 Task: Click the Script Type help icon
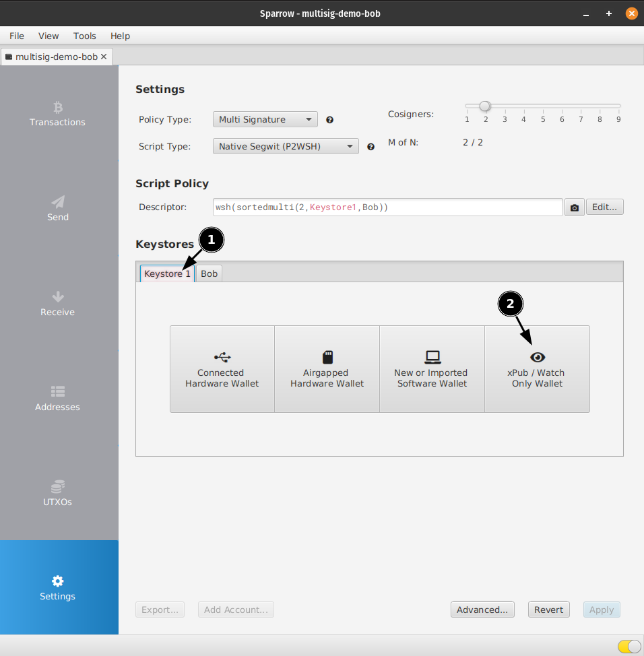pyautogui.click(x=371, y=147)
